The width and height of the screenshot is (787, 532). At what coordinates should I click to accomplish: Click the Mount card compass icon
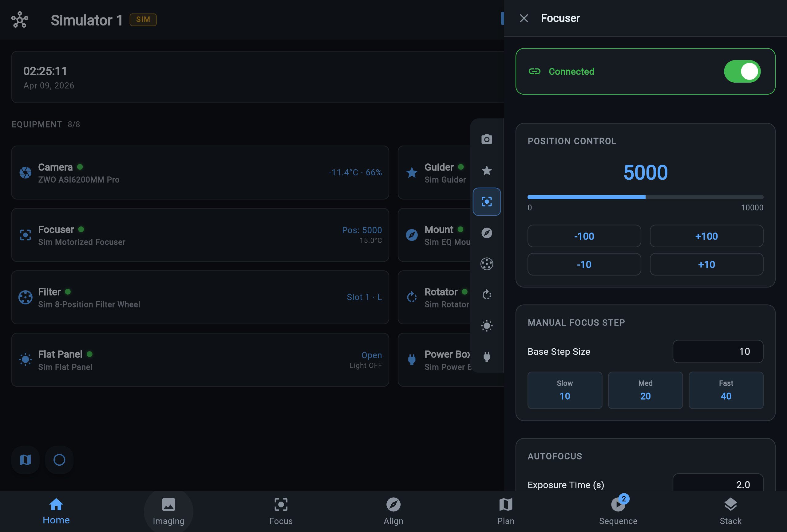pyautogui.click(x=412, y=235)
